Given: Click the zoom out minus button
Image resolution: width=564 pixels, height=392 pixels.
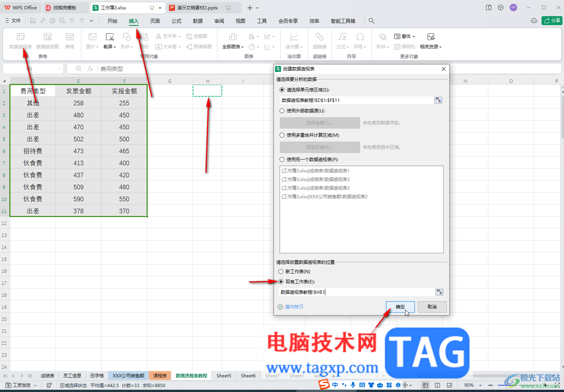Looking at the screenshot, I should pyautogui.click(x=491, y=385).
